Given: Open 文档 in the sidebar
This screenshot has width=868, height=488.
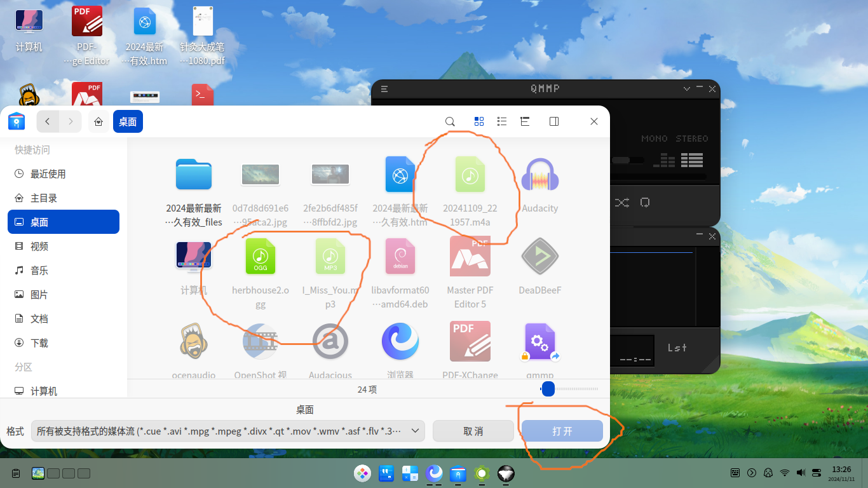Looking at the screenshot, I should pos(64,319).
